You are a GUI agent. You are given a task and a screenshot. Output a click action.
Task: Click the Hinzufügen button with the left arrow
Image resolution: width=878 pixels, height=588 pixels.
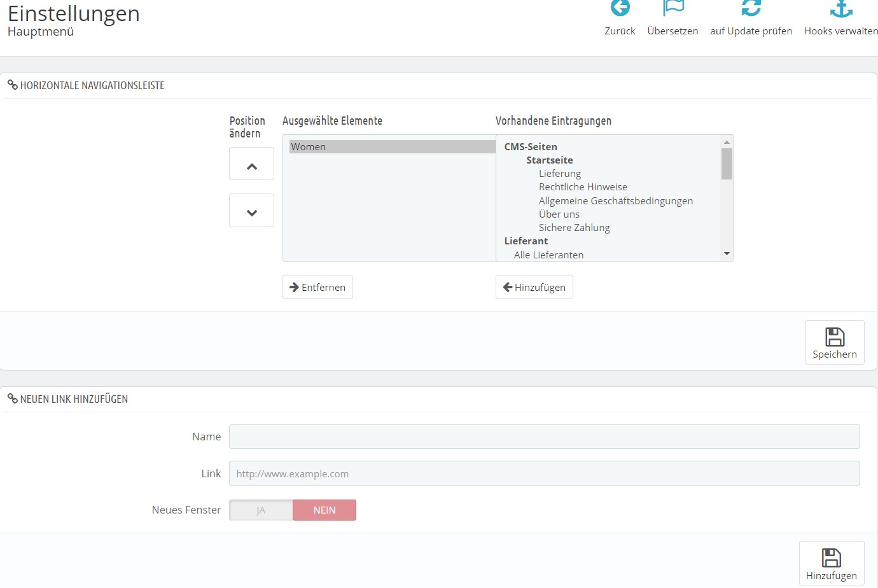[534, 287]
